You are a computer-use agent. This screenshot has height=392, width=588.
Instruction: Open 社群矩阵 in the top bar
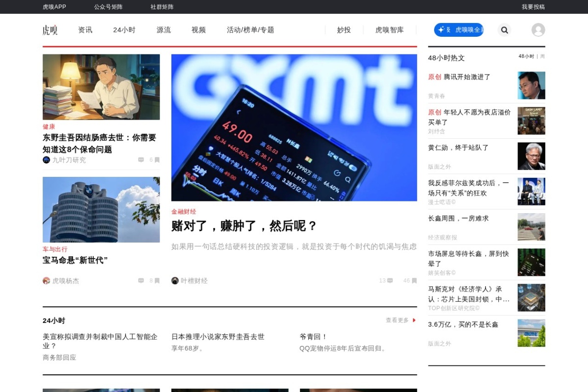(x=162, y=7)
